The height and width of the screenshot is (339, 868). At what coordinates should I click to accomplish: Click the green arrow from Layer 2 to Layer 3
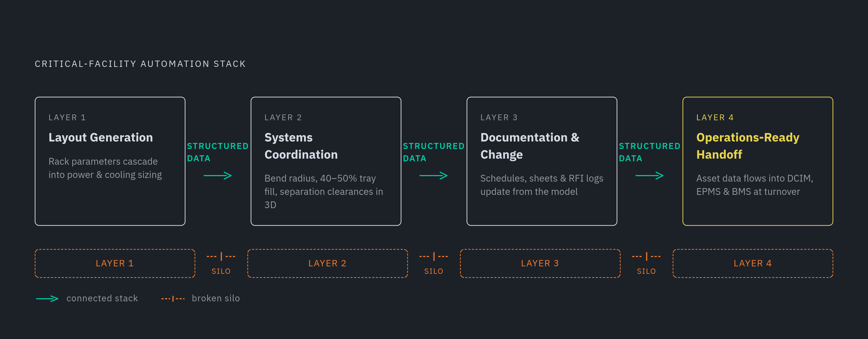click(433, 175)
